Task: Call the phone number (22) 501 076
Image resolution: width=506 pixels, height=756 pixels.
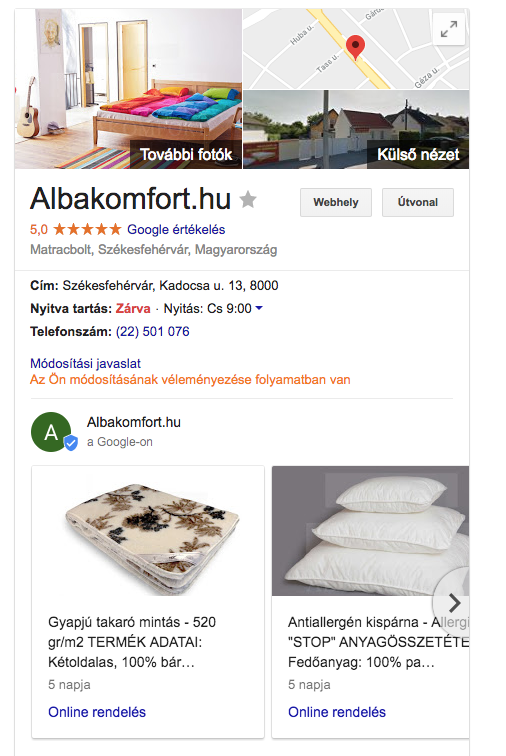Action: [x=152, y=331]
